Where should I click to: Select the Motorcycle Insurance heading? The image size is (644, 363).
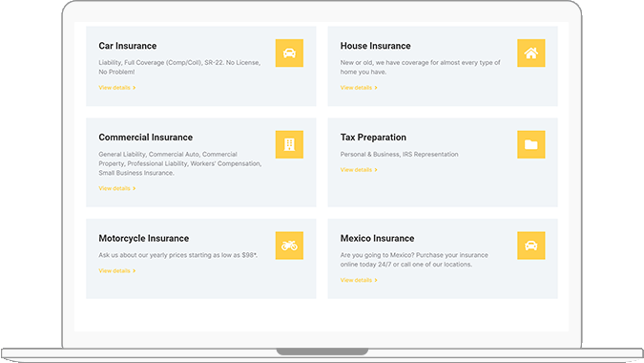coord(144,239)
